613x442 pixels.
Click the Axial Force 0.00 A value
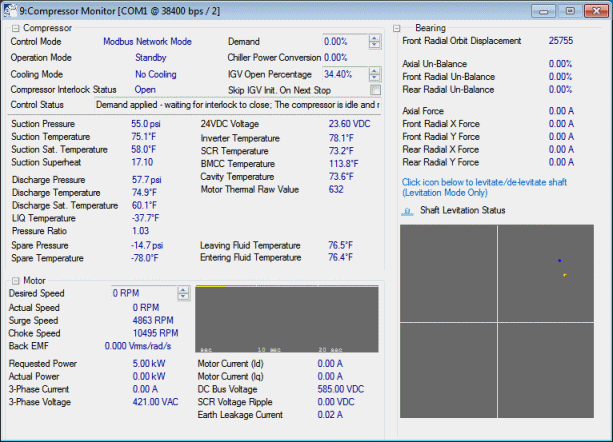click(x=561, y=111)
